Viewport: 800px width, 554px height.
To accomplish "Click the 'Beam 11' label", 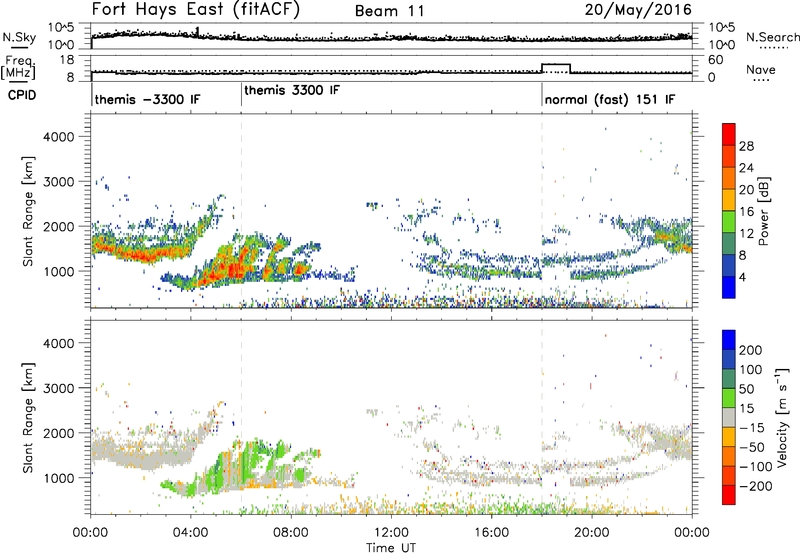I will pos(389,11).
